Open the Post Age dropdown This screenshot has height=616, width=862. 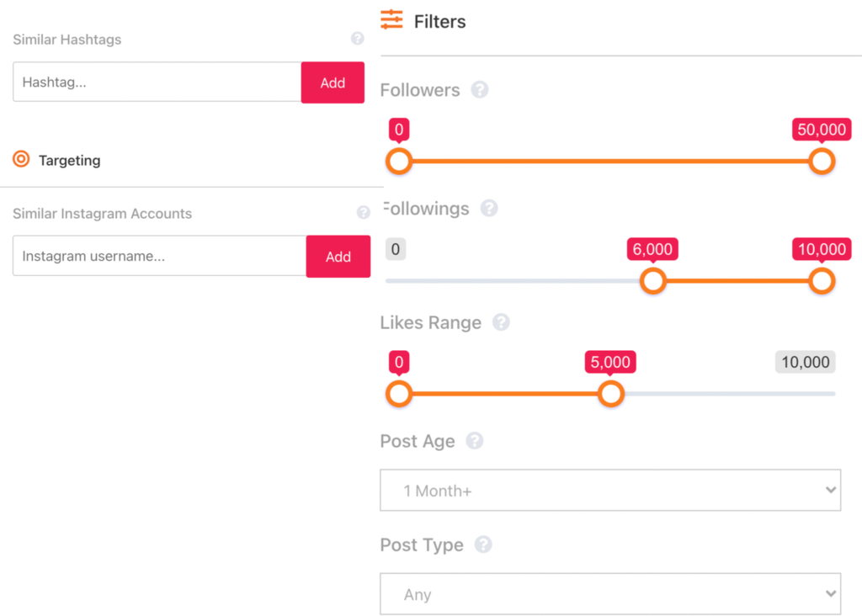click(610, 490)
